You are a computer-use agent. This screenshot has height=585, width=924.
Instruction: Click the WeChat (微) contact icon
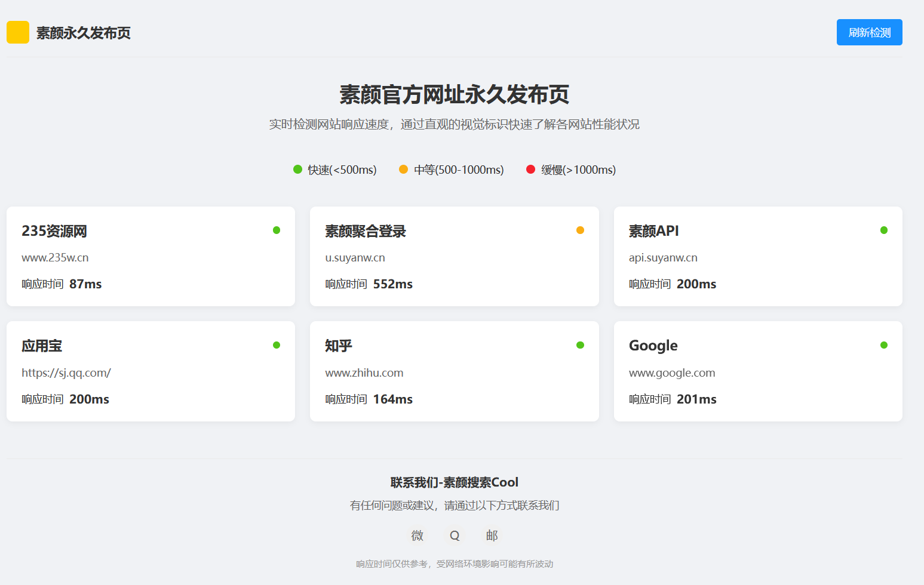417,535
